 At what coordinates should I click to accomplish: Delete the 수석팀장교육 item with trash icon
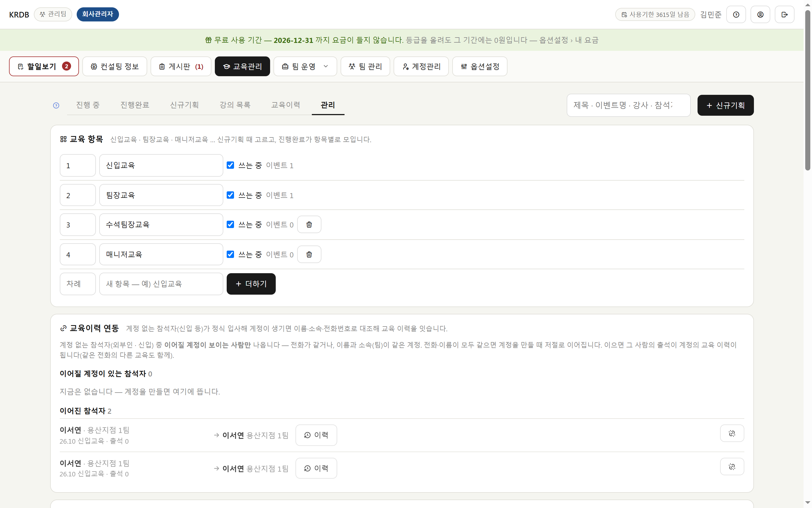coord(309,224)
